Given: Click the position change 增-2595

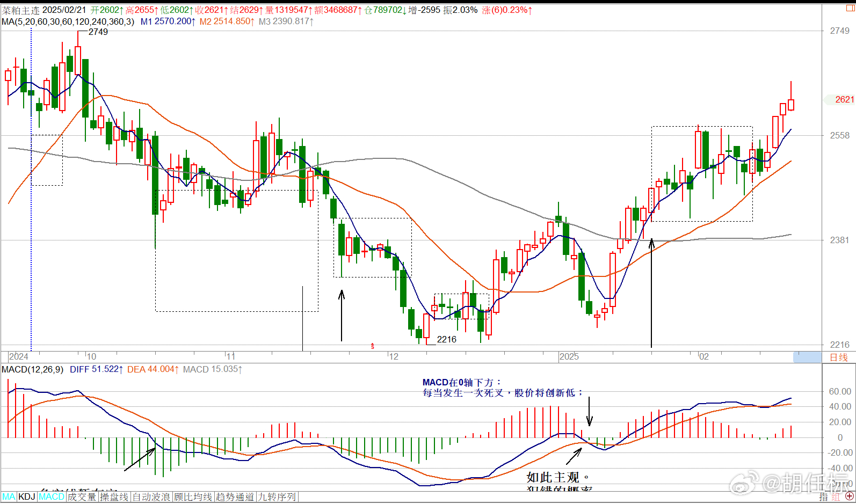Looking at the screenshot, I should tap(424, 10).
